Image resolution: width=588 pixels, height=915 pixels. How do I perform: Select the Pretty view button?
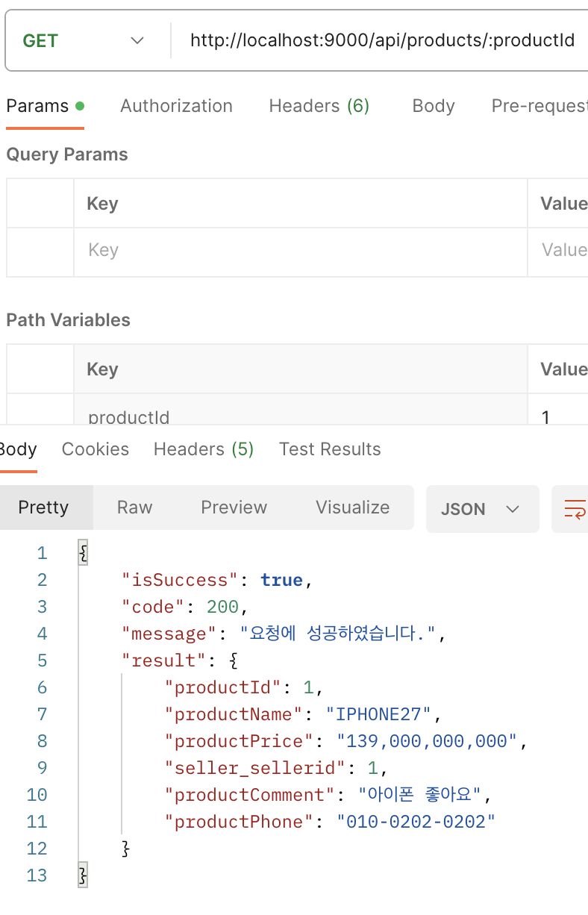[x=44, y=508]
